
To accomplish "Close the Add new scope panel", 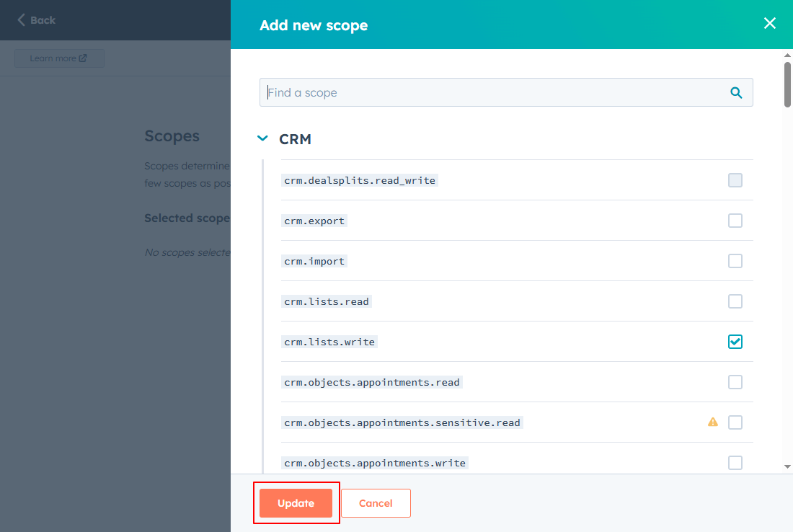I will click(x=769, y=23).
